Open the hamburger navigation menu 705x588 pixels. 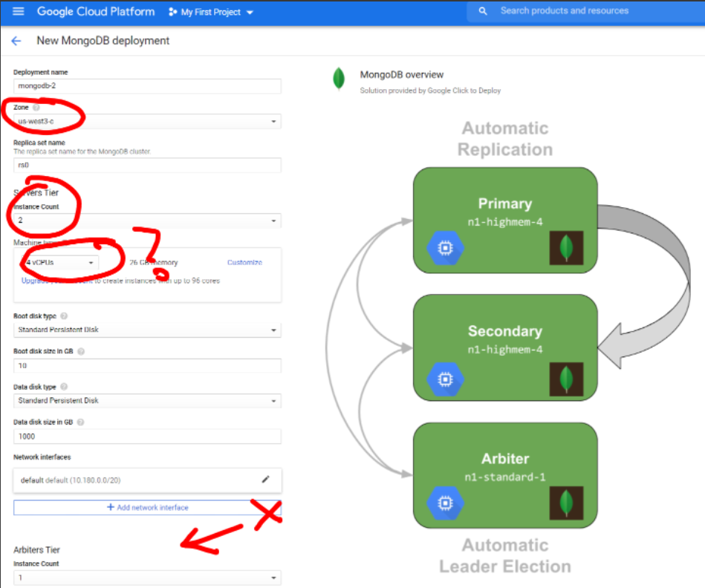tap(18, 11)
